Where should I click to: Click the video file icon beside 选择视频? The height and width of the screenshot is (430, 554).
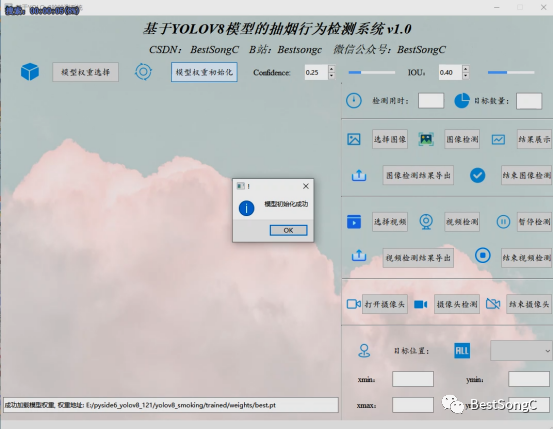tap(354, 222)
